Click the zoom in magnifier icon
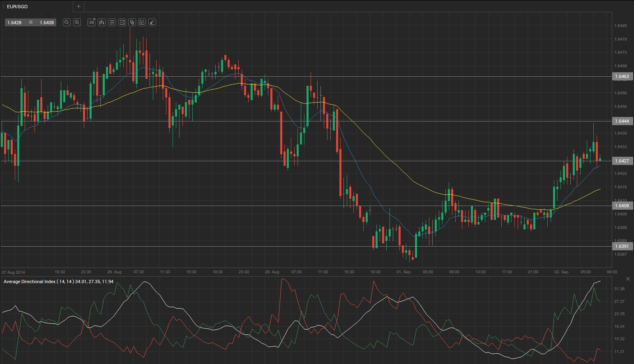 [x=77, y=23]
